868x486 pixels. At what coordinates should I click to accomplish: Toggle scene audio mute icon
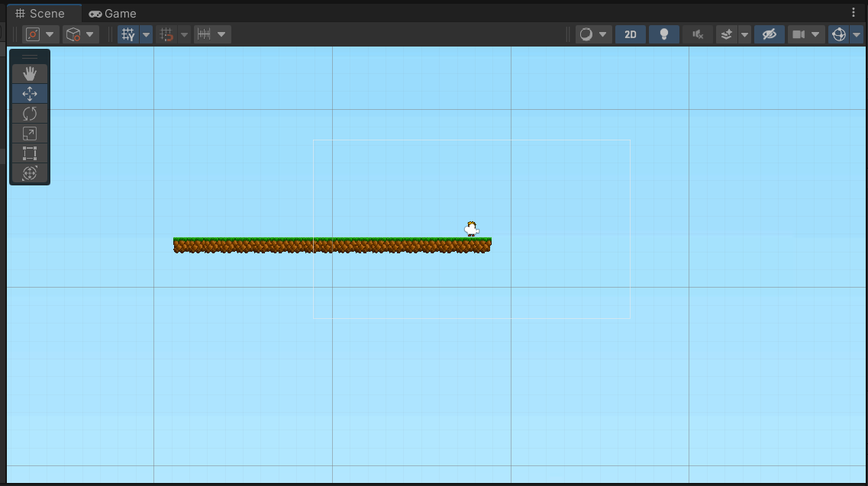(x=698, y=34)
